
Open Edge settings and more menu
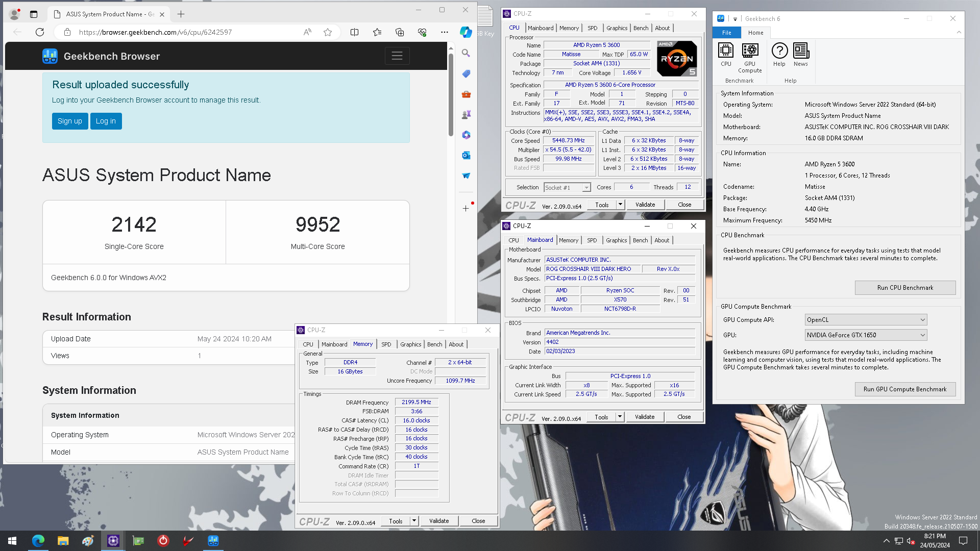click(x=445, y=32)
